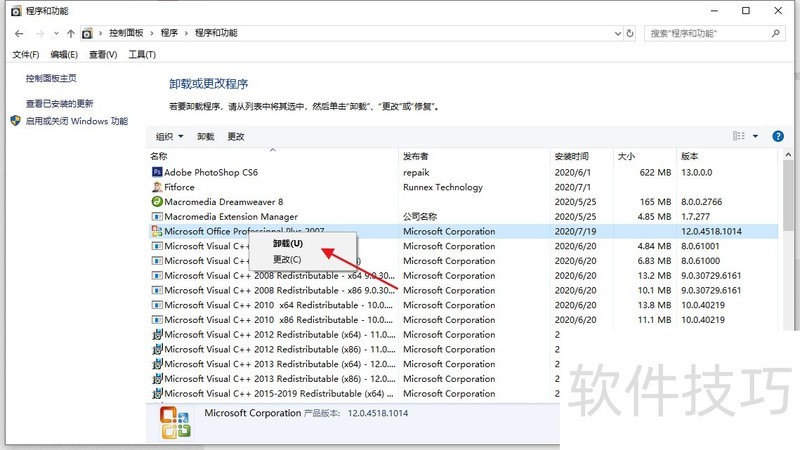
Task: Open recent locations dropdown arrow
Action: (56, 34)
